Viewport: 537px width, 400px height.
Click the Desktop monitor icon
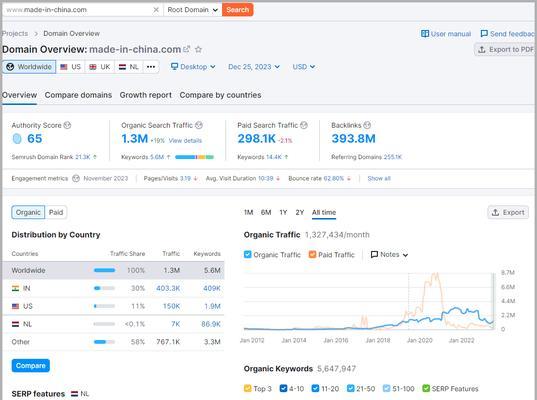coord(174,66)
